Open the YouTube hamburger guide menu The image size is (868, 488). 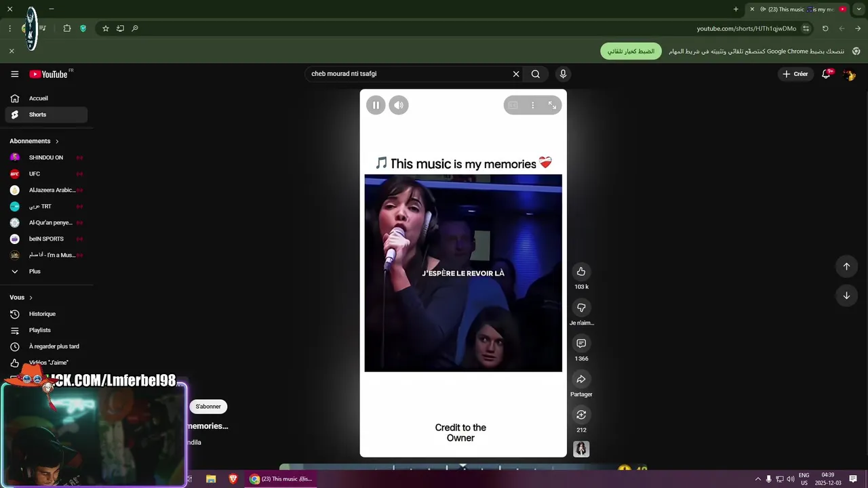(14, 74)
